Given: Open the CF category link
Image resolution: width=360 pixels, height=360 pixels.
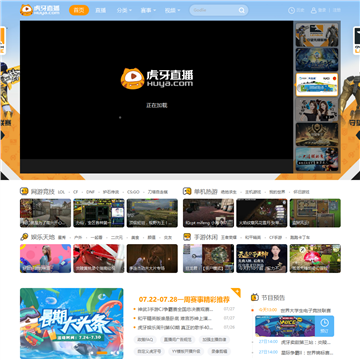Looking at the screenshot, I should [x=76, y=192].
